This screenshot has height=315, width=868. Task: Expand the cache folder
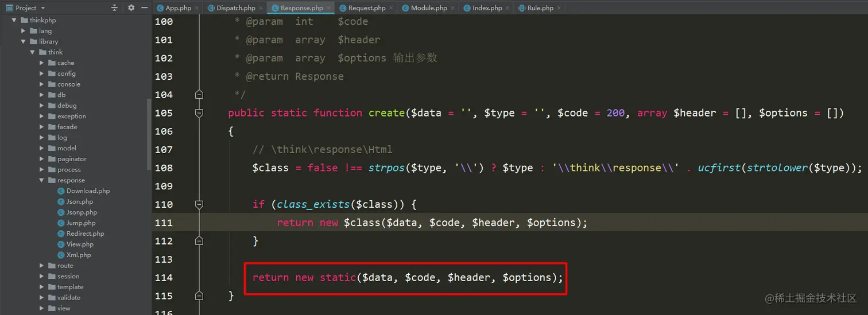click(x=42, y=63)
